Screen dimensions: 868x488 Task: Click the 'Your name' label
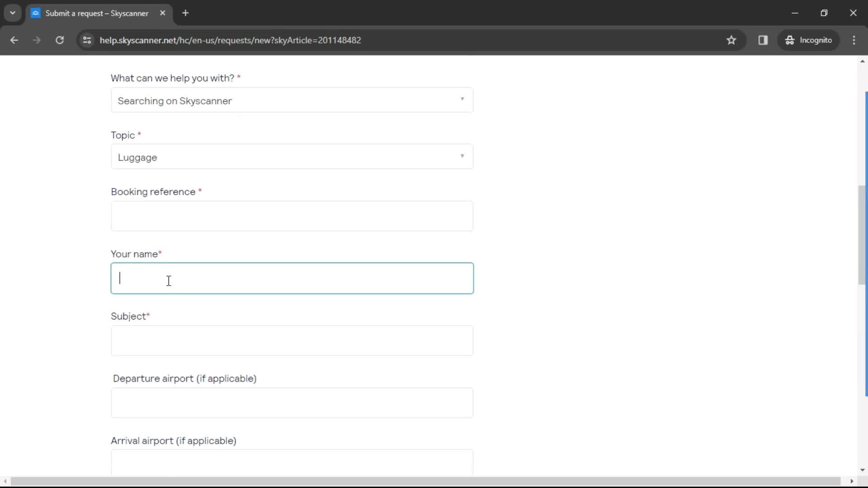click(x=134, y=254)
